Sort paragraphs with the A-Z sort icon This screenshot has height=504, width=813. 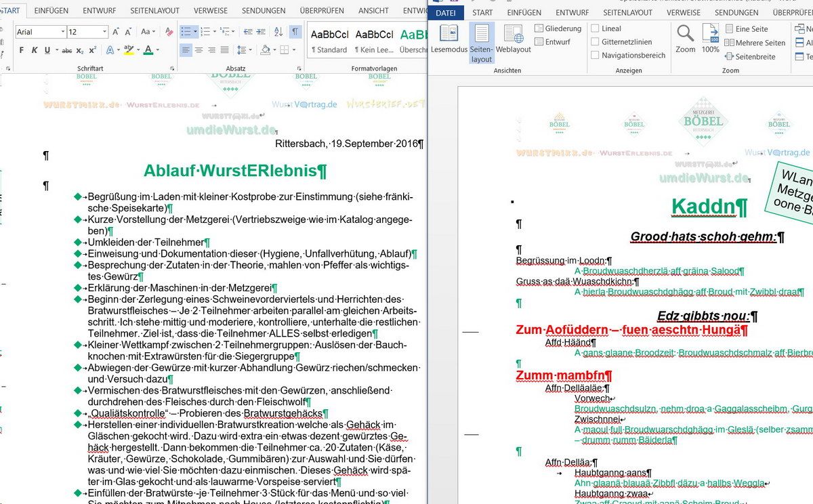click(x=278, y=32)
